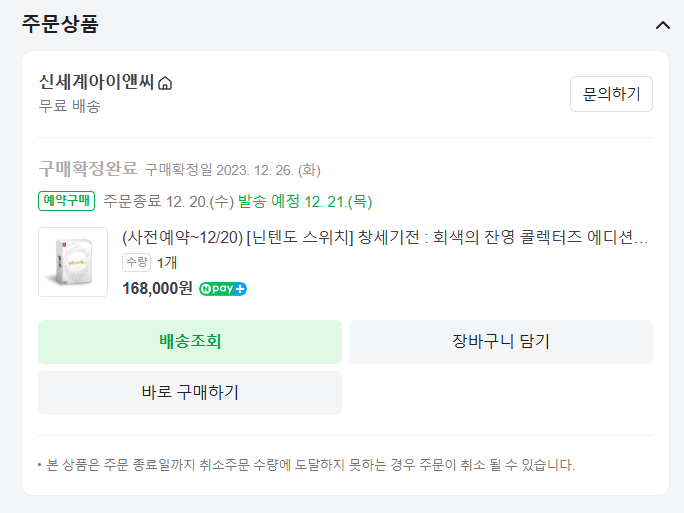Click the order cancellation notice at bottom
Screen dimensions: 684x513
coord(306,464)
